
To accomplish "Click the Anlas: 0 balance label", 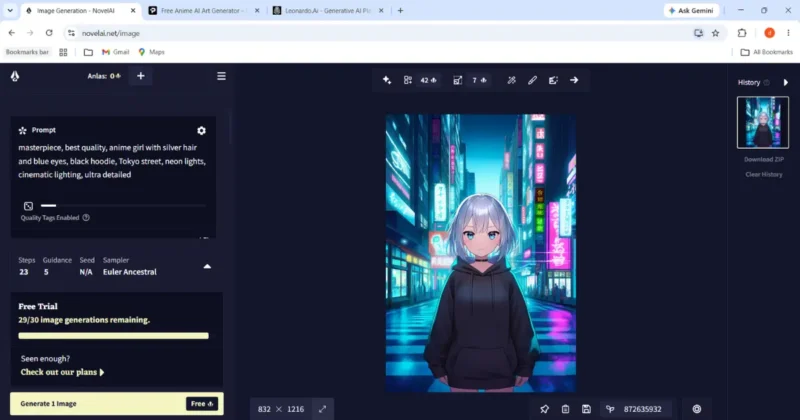I will [104, 76].
